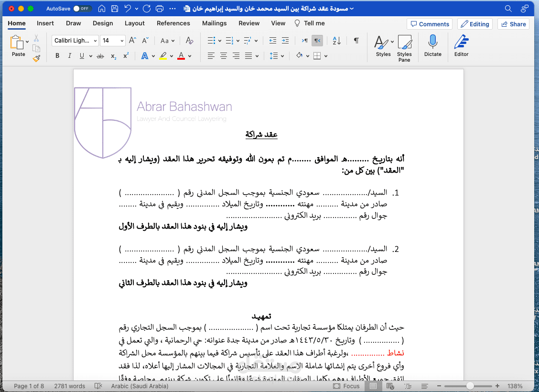539x392 pixels.
Task: Start Dictate microphone
Action: [x=433, y=46]
